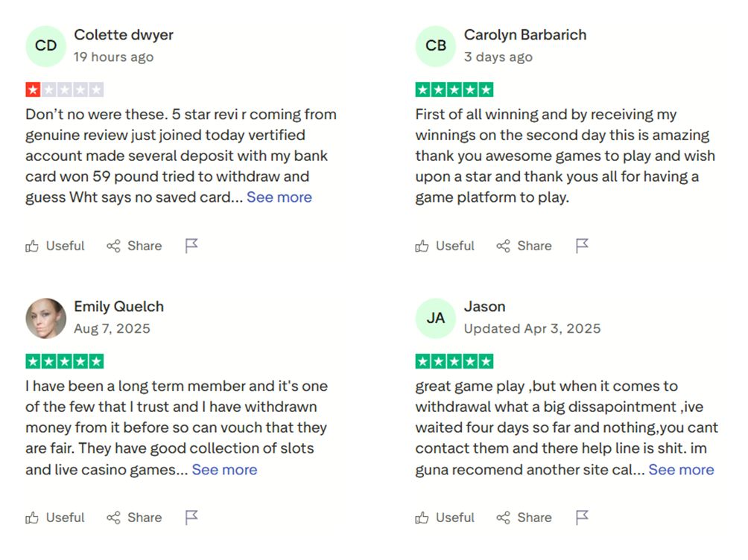
Task: Expand Colette's review with See more
Action: pos(279,197)
